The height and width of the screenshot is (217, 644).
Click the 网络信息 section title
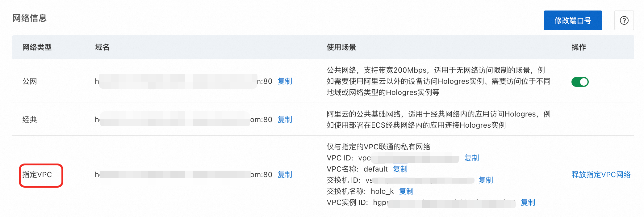pyautogui.click(x=30, y=18)
